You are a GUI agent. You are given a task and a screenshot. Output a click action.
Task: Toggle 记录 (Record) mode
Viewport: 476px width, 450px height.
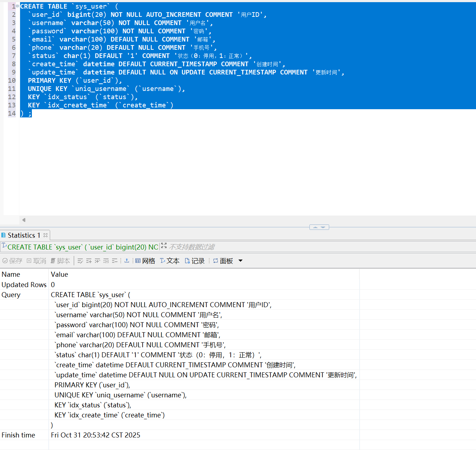pyautogui.click(x=194, y=261)
